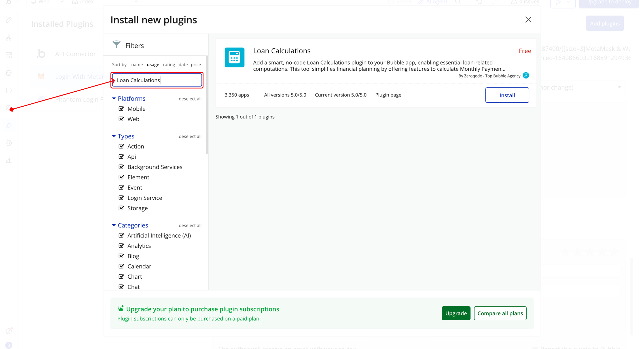Open Plugins tab icon in left sidebar
The image size is (644, 349).
pyautogui.click(x=9, y=125)
